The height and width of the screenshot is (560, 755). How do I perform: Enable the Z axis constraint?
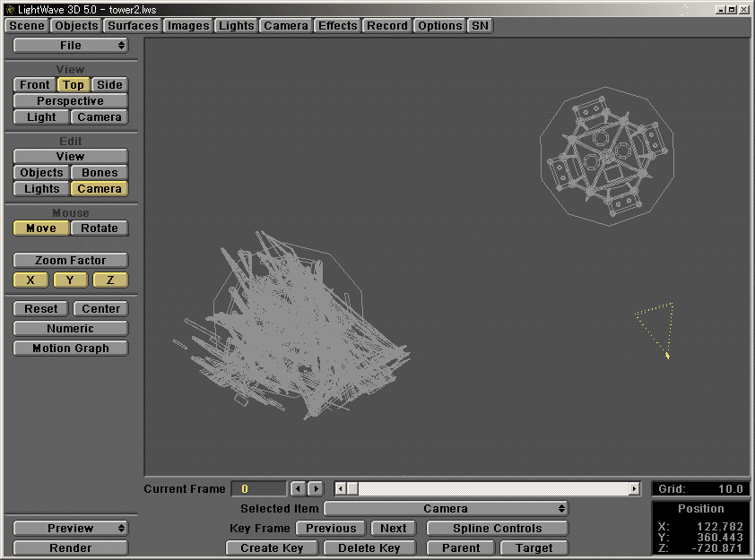tap(110, 280)
